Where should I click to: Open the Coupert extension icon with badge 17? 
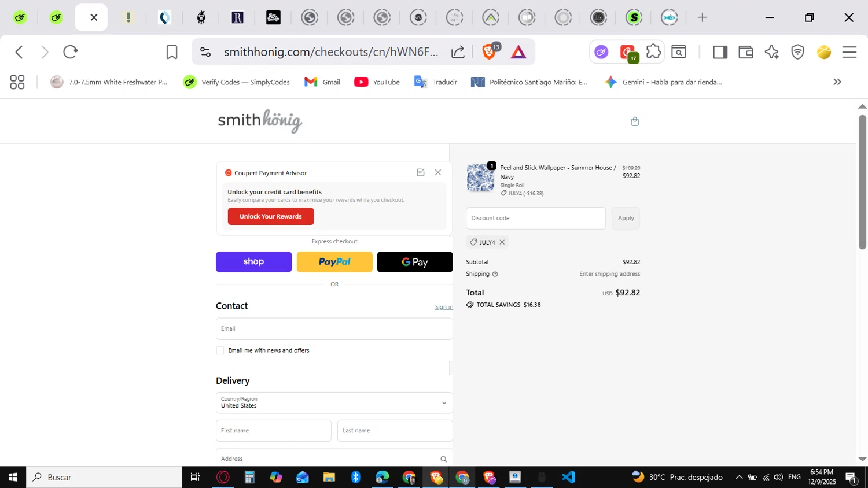(628, 53)
